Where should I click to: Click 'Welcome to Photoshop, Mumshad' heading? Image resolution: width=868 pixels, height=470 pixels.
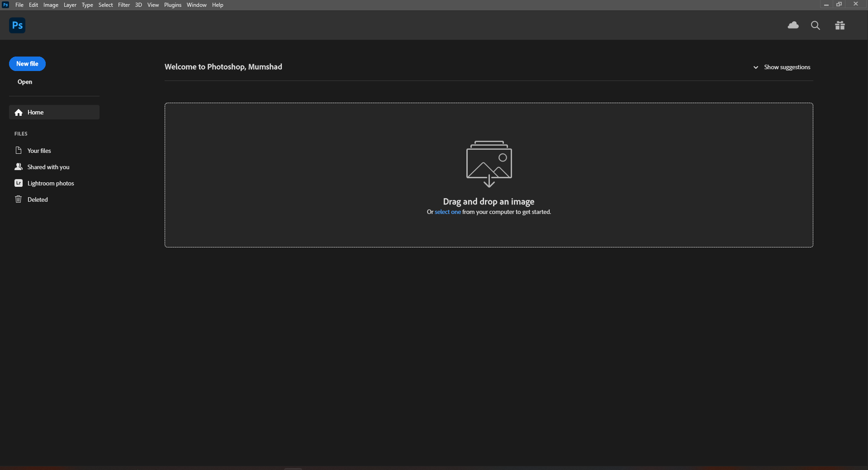(x=223, y=67)
